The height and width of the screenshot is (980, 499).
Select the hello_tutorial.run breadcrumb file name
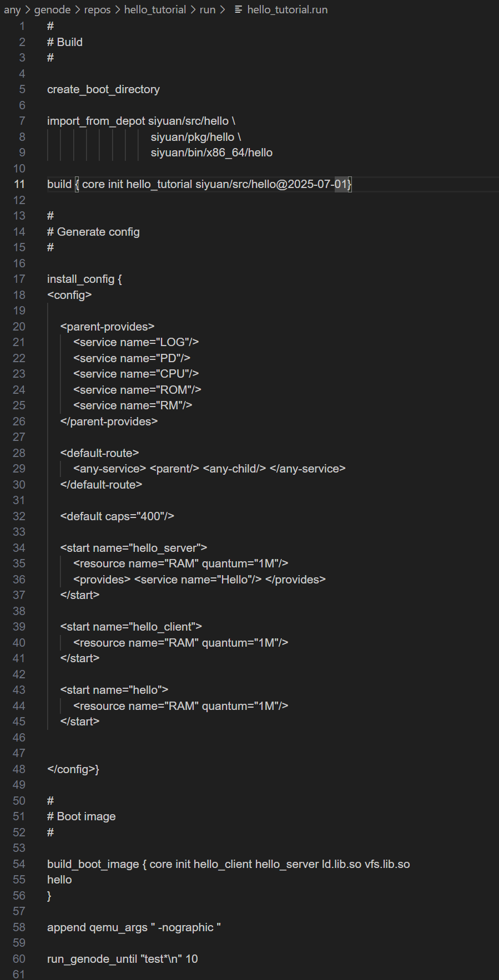coord(287,9)
